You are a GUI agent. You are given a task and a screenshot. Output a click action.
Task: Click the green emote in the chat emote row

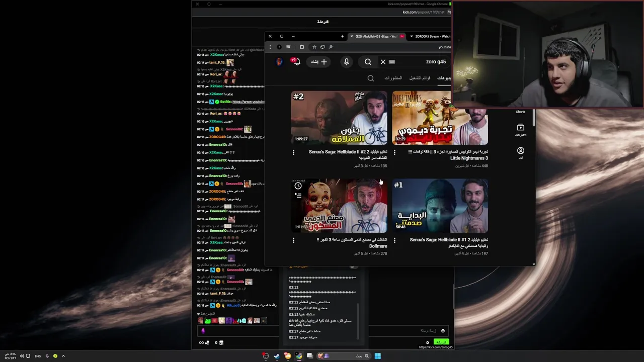point(208,321)
